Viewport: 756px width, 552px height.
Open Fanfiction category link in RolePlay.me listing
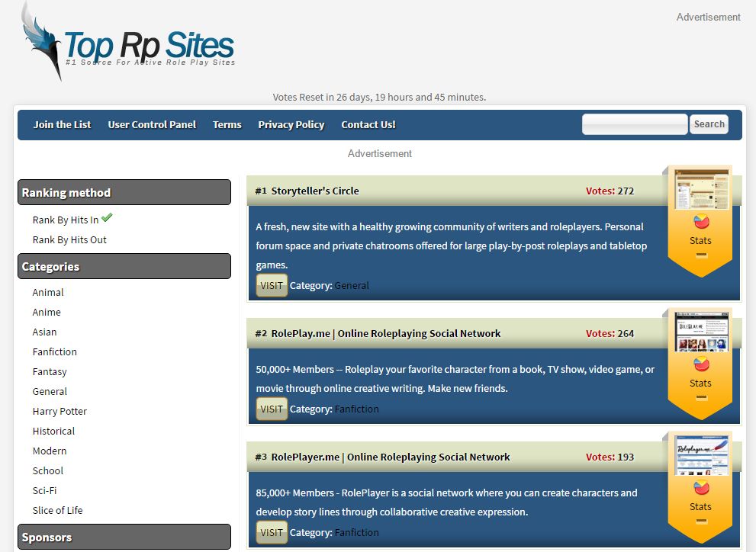coord(357,409)
